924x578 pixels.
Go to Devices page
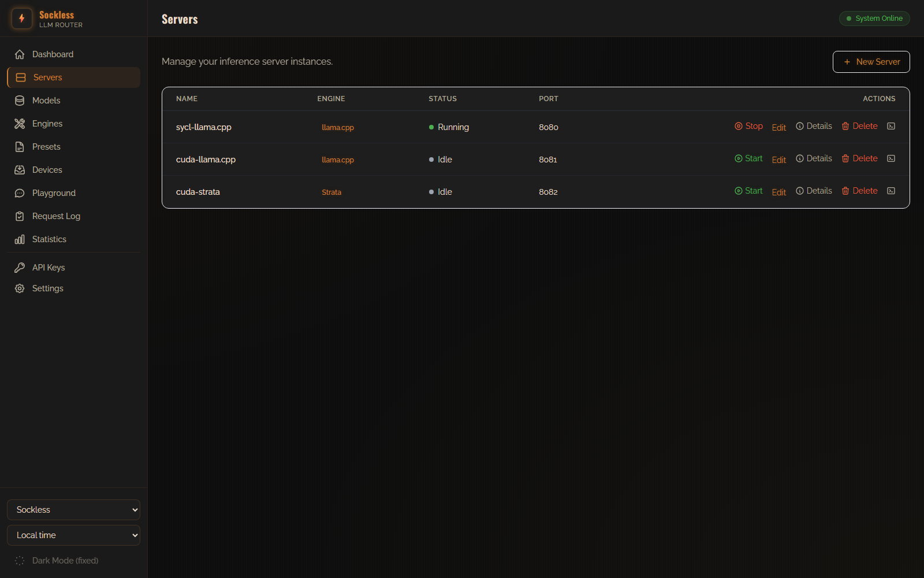click(73, 170)
